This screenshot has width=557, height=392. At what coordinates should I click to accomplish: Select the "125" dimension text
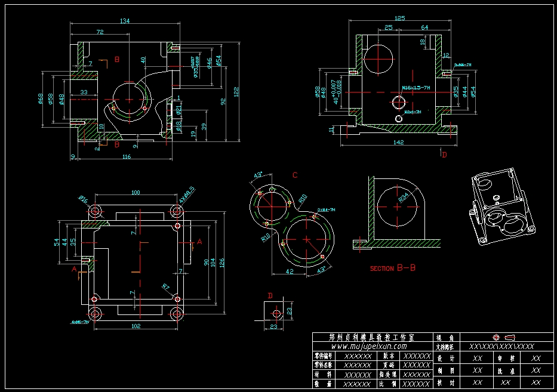(x=399, y=18)
